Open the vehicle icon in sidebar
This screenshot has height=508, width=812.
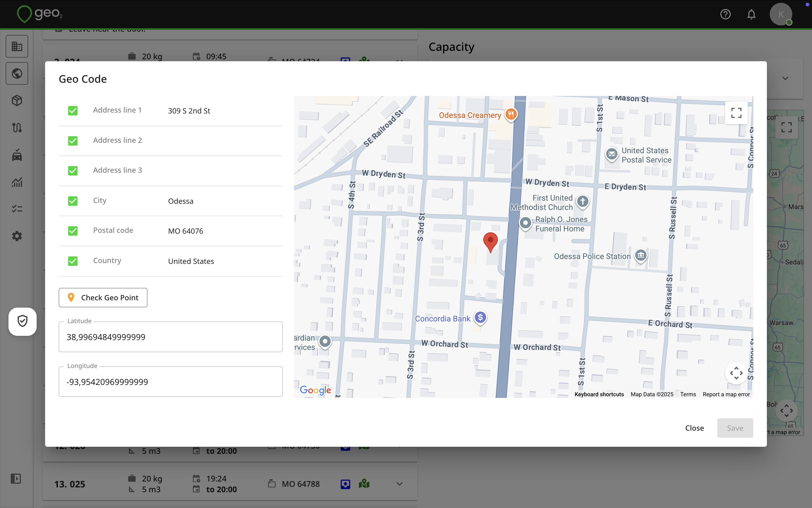click(x=17, y=155)
